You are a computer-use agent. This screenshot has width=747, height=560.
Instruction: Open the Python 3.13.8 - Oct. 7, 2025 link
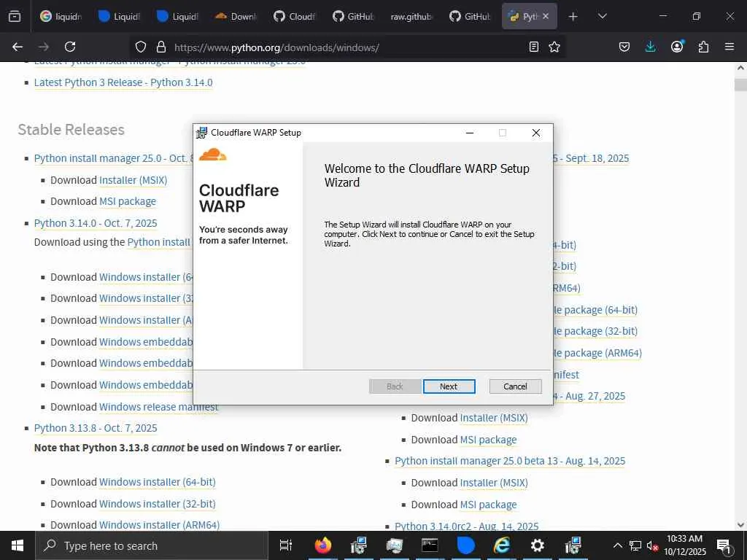click(x=96, y=428)
